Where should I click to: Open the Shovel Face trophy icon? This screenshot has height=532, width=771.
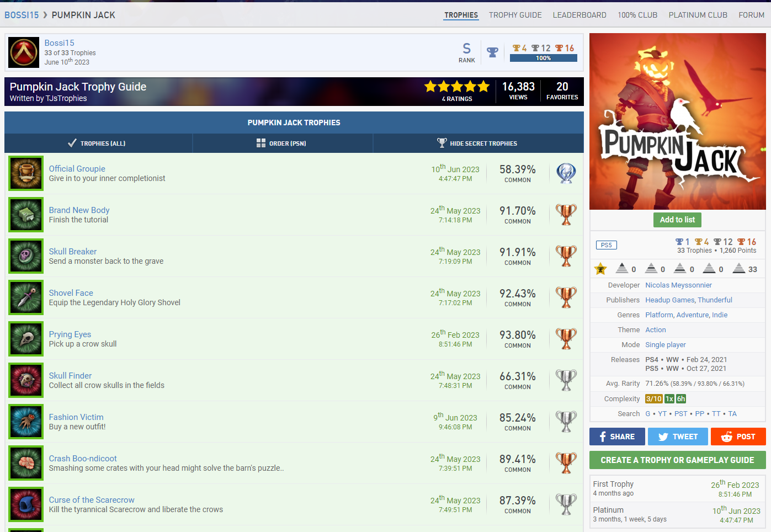pos(26,297)
